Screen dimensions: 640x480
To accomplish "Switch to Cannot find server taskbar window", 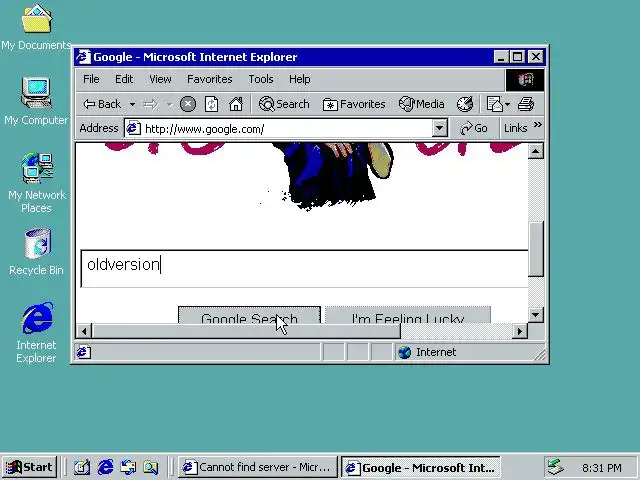I will pos(258,467).
